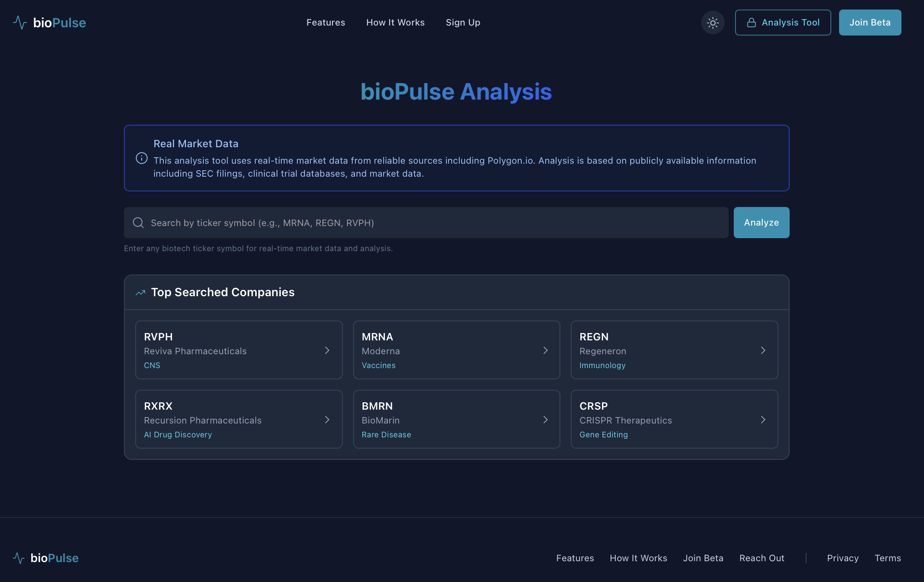Click the AI Drug Discovery category tag
The width and height of the screenshot is (924, 582).
(178, 435)
